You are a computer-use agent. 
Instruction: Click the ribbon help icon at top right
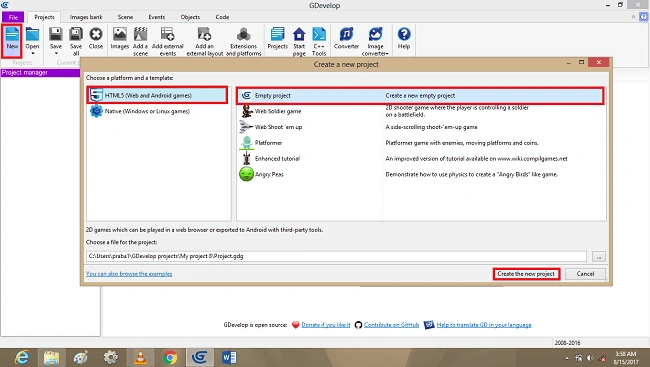pos(644,17)
